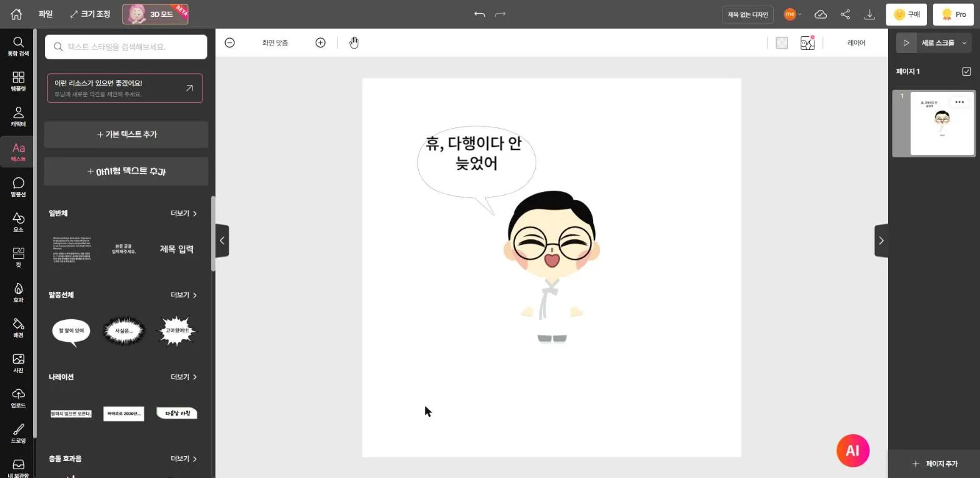Open the 세로 스크롤 dropdown

943,42
